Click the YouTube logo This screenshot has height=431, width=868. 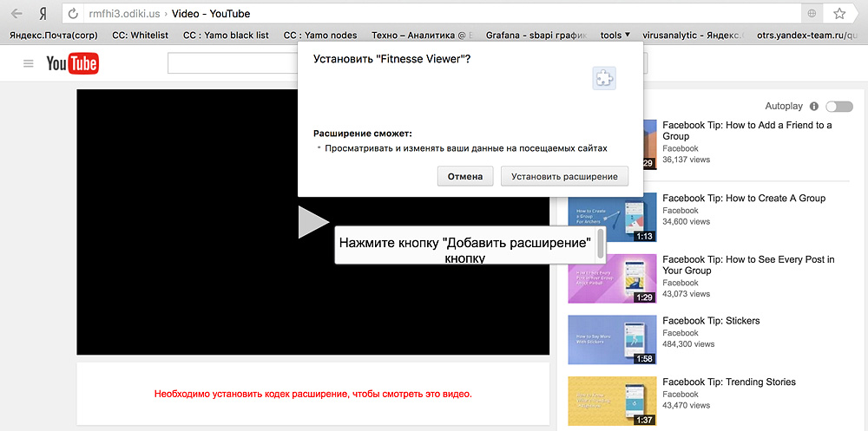pos(72,63)
